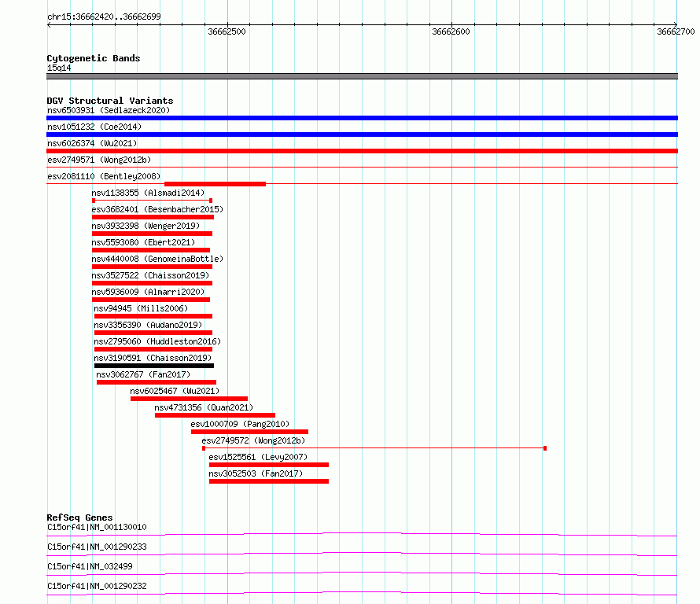700x604 pixels.
Task: Click the chr15:36662420..36662699 region label
Action: point(104,17)
